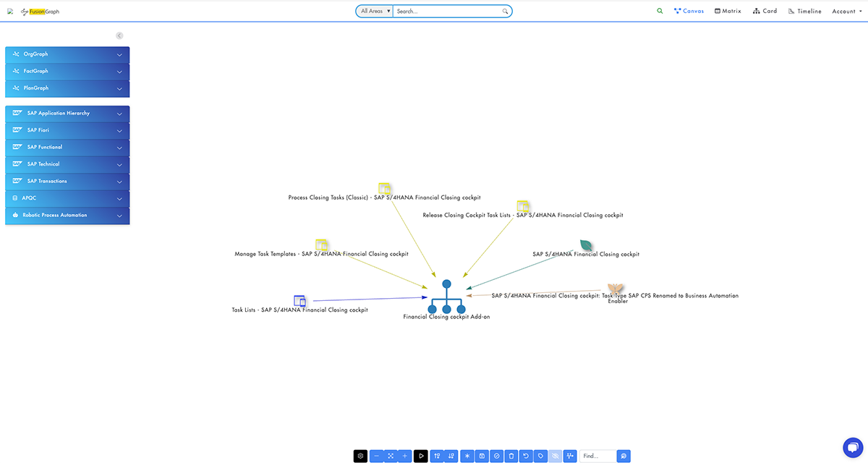Switch to Card view

coord(765,12)
